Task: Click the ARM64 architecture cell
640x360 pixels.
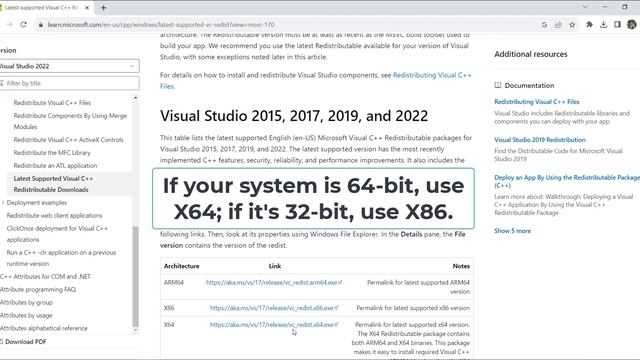Action: click(x=173, y=282)
